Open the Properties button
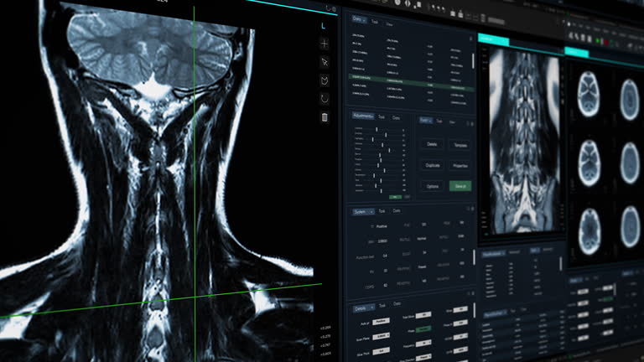This screenshot has height=362, width=644. pos(460,165)
